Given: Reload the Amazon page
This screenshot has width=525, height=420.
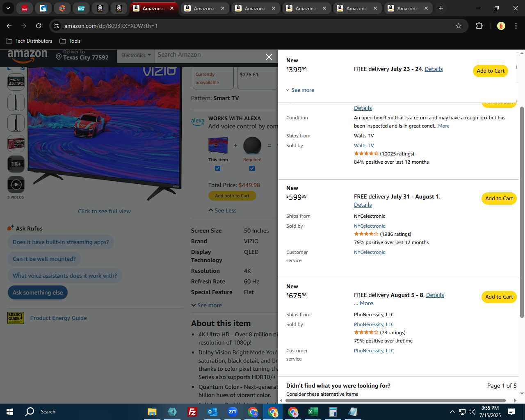Looking at the screenshot, I should pos(39,26).
